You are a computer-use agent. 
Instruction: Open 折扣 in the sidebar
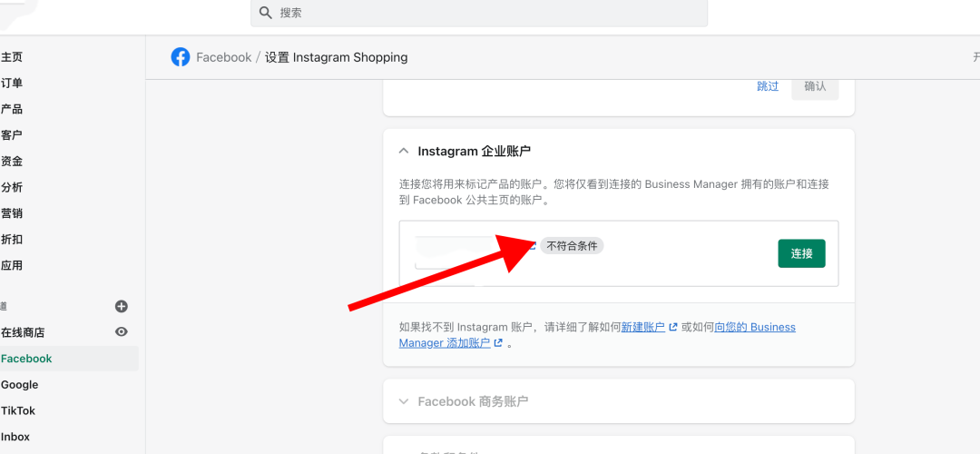tap(12, 240)
